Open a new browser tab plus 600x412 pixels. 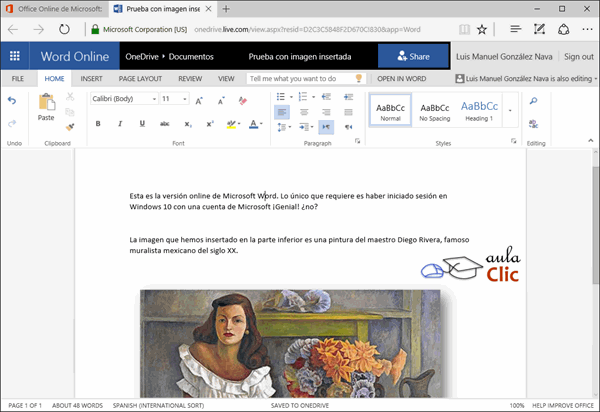[x=226, y=9]
